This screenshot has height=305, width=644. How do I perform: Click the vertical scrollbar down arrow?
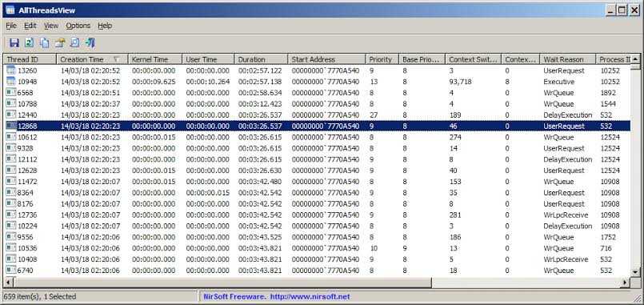635,271
